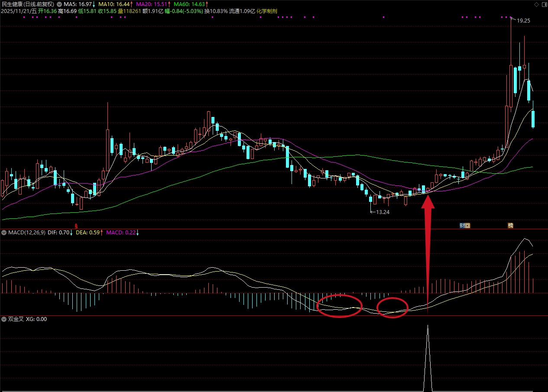Click the 13.24 low price label
Viewport: 548px width, 392px height.
[383, 212]
